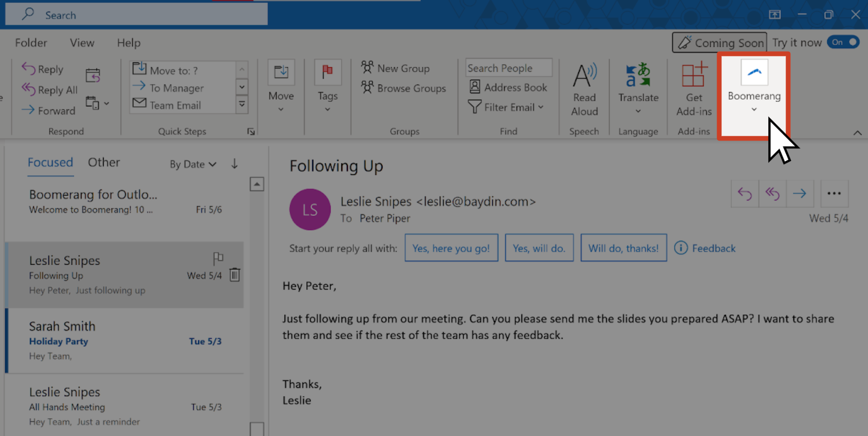Open the Quick Steps dialog launcher
Viewport: 868px width, 436px height.
point(251,131)
